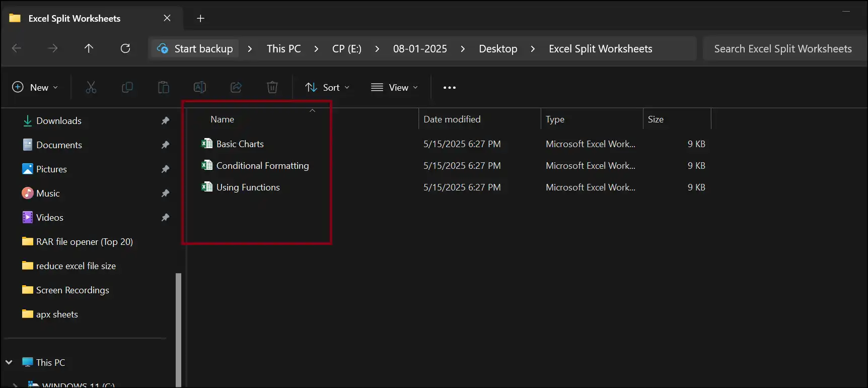The width and height of the screenshot is (868, 388).
Task: Close the Excel Split Worksheets tab
Action: [167, 18]
